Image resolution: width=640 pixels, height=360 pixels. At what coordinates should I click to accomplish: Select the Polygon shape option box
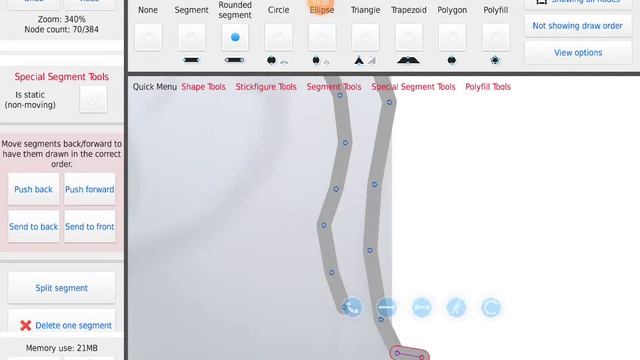coord(452,37)
